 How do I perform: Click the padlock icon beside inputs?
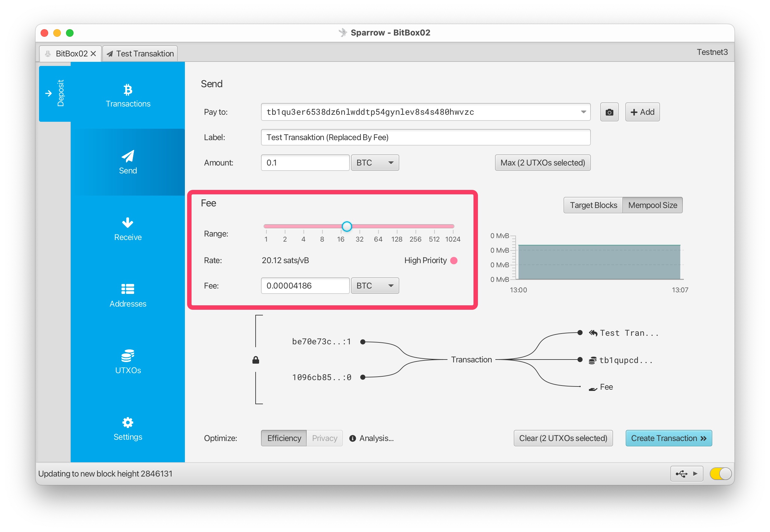[x=256, y=360]
